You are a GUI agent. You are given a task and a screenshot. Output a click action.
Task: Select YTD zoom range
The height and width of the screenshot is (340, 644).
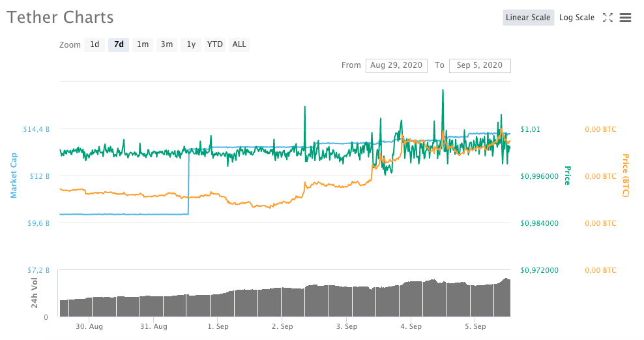coord(215,44)
